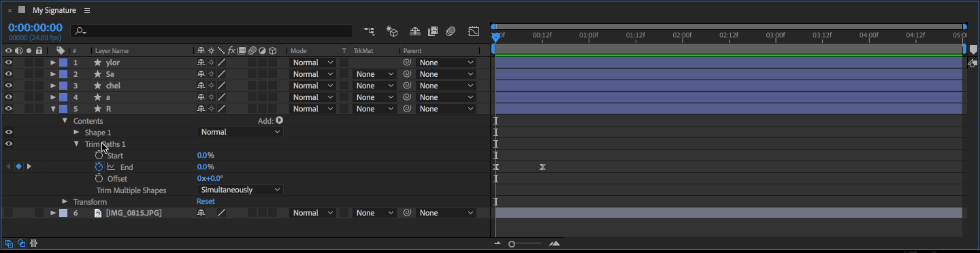The height and width of the screenshot is (253, 980).
Task: Open Mode dropdown for layer ylor
Action: pyautogui.click(x=313, y=63)
